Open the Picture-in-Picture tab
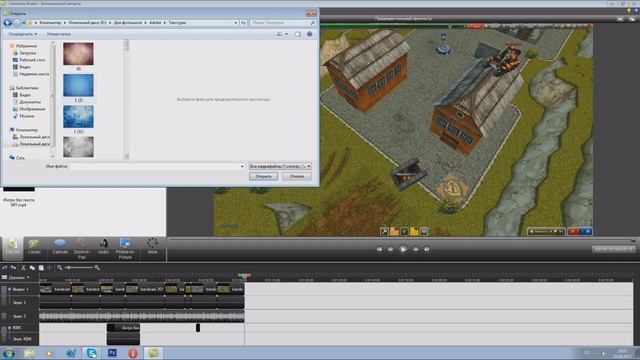The width and height of the screenshot is (640, 360). coord(125,249)
